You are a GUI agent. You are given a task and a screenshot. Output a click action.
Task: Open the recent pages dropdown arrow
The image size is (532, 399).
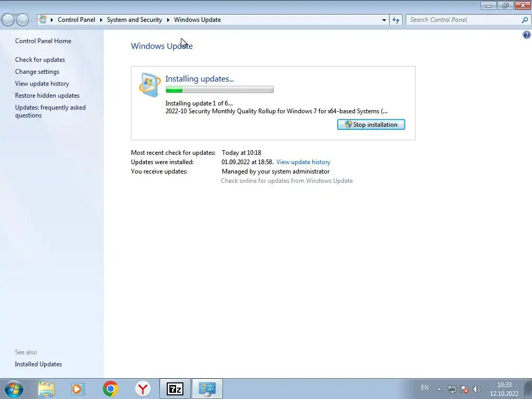pyautogui.click(x=33, y=20)
